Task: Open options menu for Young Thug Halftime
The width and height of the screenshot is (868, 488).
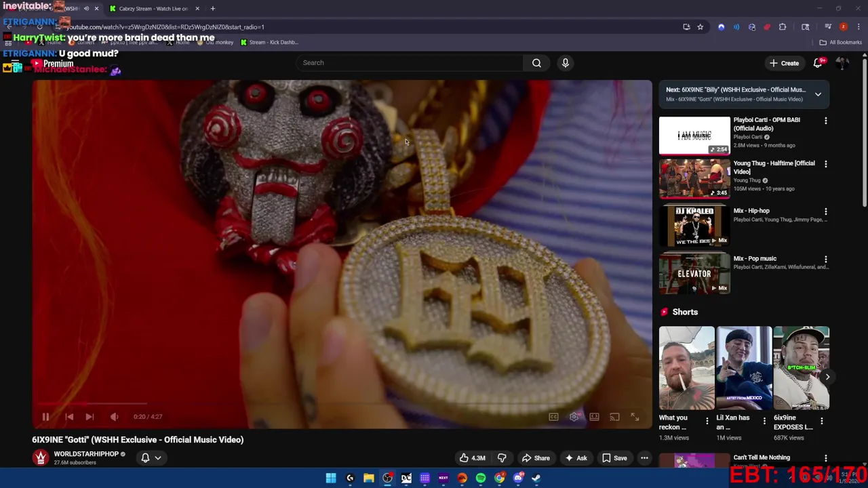Action: tap(825, 164)
